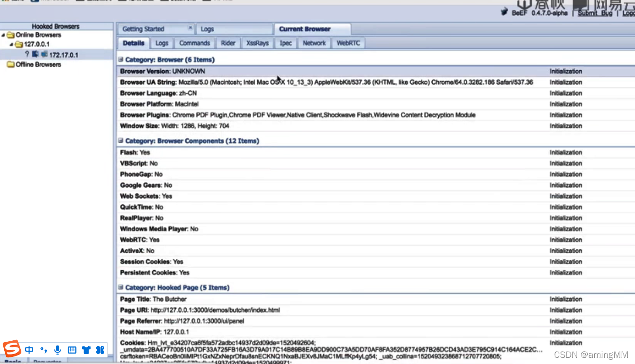Image resolution: width=635 pixels, height=364 pixels.
Task: Select hooked browser 172.17.0.1
Action: point(63,55)
